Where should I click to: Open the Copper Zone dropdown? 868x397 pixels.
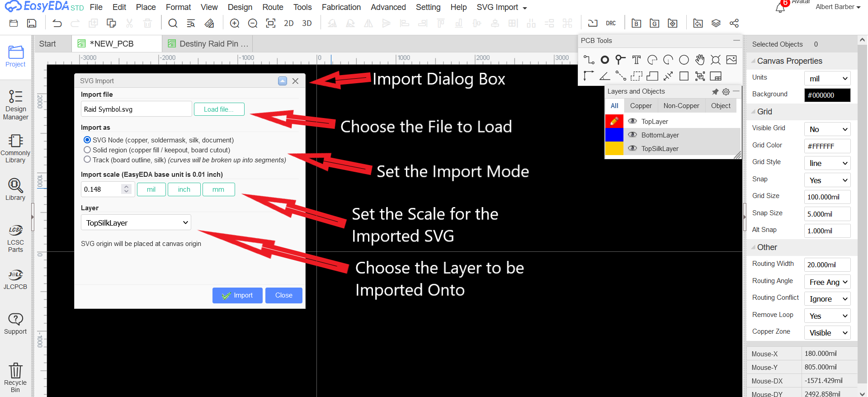(x=827, y=333)
